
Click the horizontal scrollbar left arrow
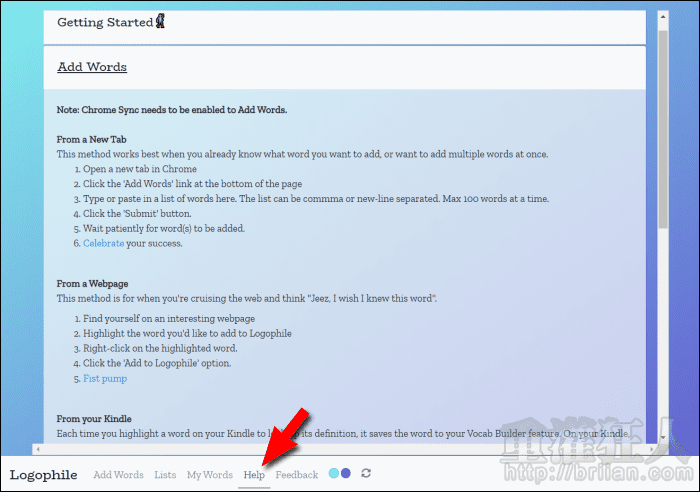(x=38, y=449)
